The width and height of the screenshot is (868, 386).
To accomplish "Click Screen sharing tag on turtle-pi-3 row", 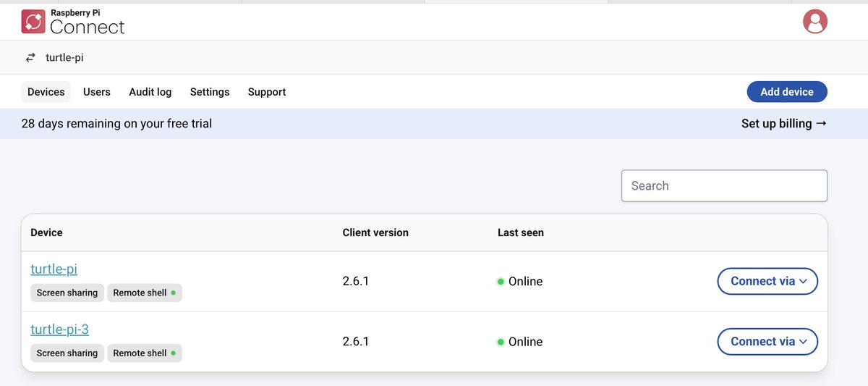I will [x=67, y=353].
